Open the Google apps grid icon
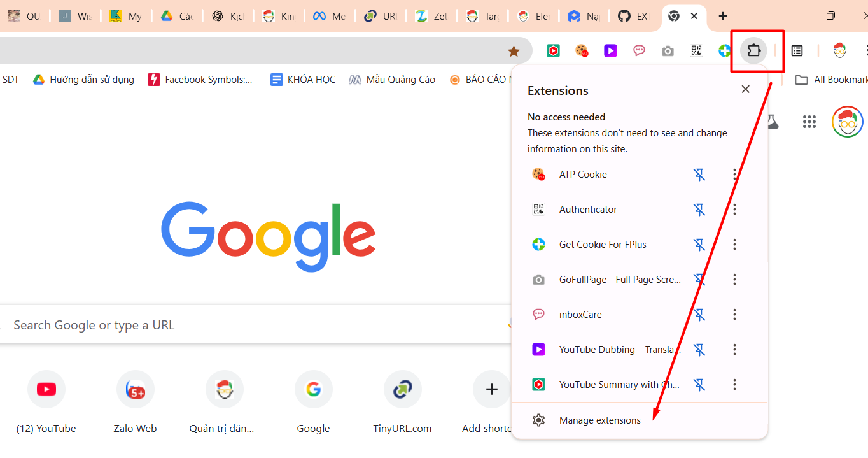The width and height of the screenshot is (868, 458). pyautogui.click(x=809, y=122)
